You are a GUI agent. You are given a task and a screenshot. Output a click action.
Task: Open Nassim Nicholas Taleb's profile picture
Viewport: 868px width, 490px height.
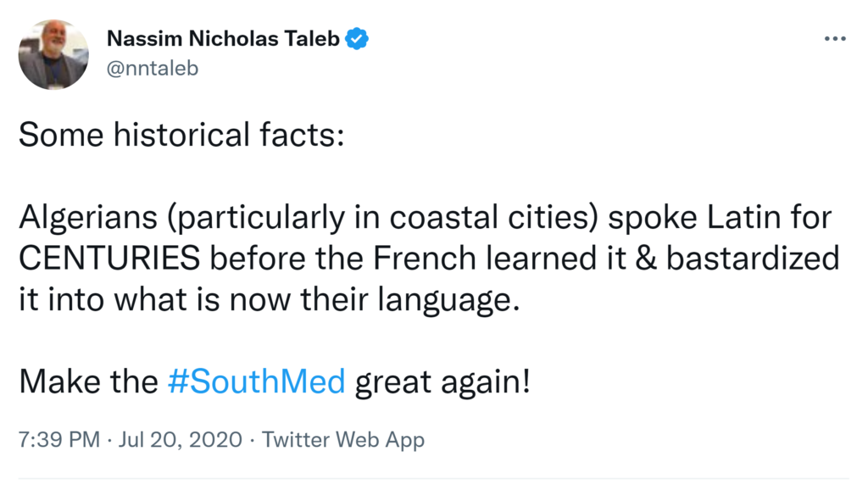point(53,55)
